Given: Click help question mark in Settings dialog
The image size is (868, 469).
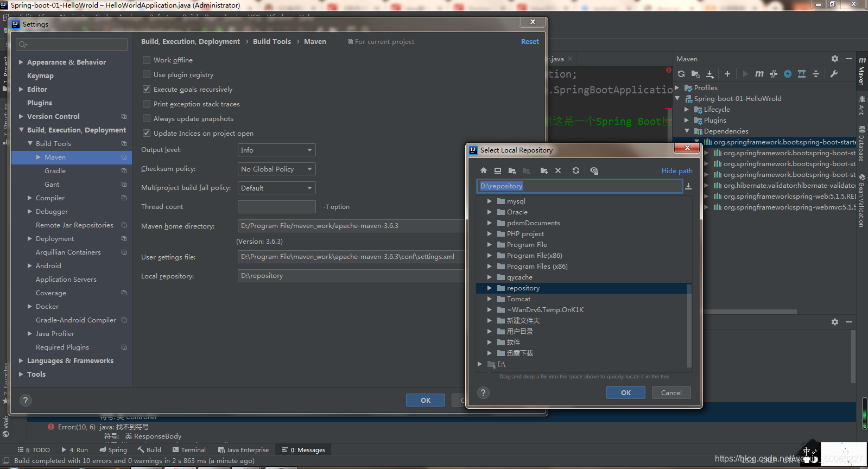Looking at the screenshot, I should [26, 400].
